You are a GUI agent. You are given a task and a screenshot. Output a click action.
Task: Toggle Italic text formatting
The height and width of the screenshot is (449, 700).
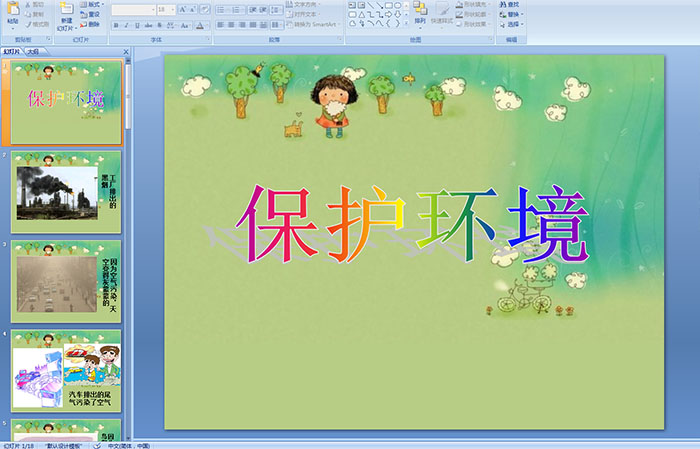[x=124, y=24]
